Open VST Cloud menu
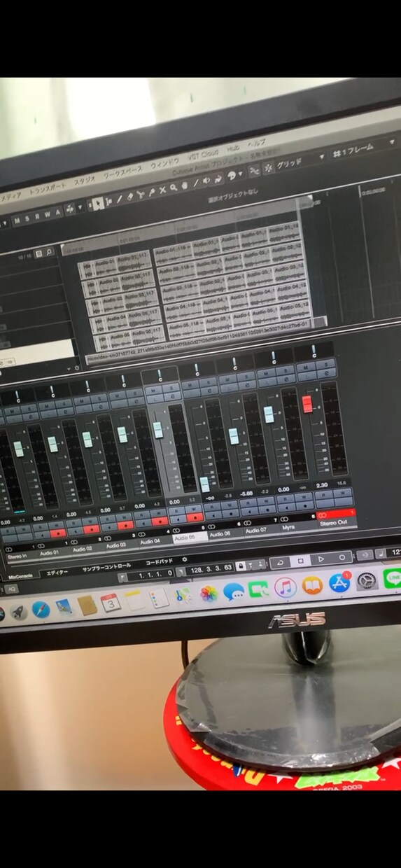Viewport: 401px width, 868px height. pyautogui.click(x=204, y=156)
